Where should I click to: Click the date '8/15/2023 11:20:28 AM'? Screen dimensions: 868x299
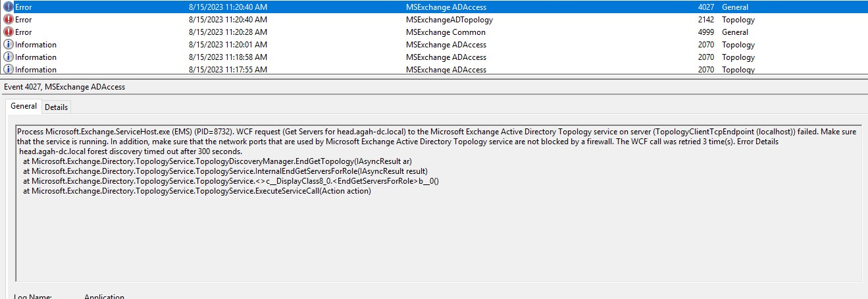(228, 32)
